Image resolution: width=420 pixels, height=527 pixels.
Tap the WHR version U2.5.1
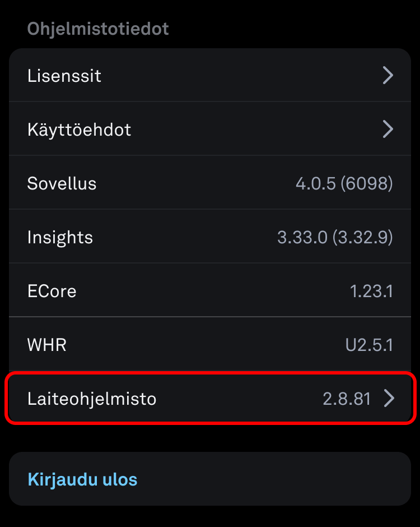coord(369,345)
